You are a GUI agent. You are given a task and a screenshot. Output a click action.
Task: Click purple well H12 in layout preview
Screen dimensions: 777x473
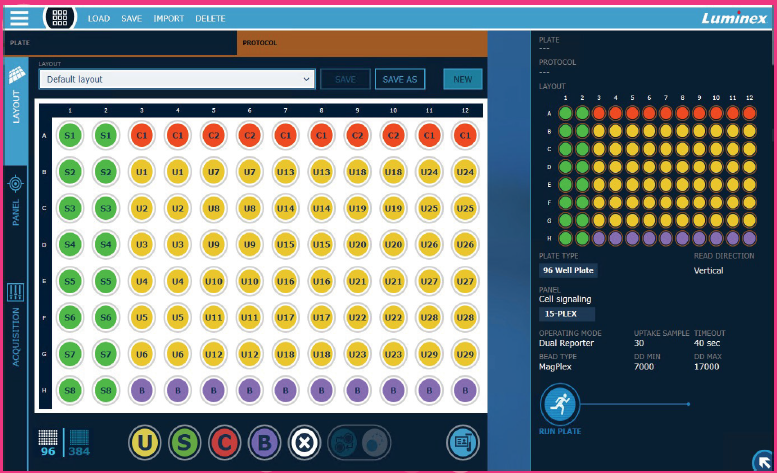pos(750,238)
